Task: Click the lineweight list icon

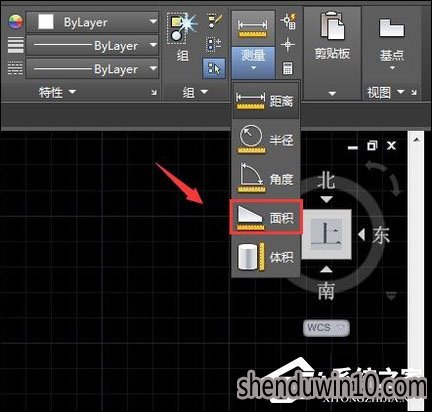Action: tap(16, 45)
